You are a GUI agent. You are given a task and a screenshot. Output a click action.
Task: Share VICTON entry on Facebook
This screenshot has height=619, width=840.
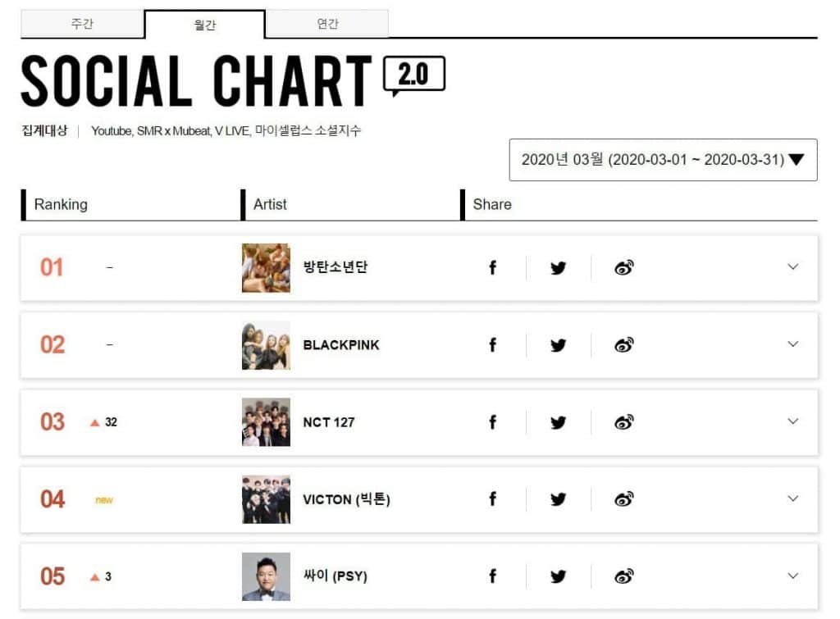(492, 498)
